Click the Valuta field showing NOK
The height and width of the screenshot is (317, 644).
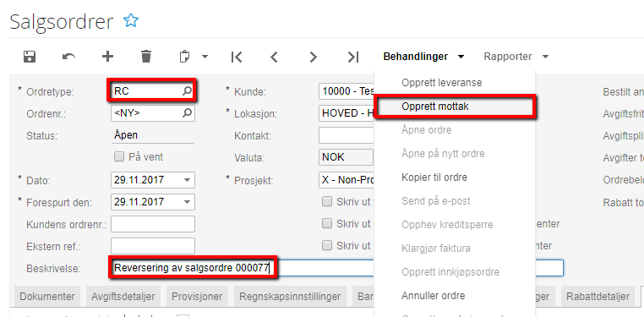click(346, 157)
